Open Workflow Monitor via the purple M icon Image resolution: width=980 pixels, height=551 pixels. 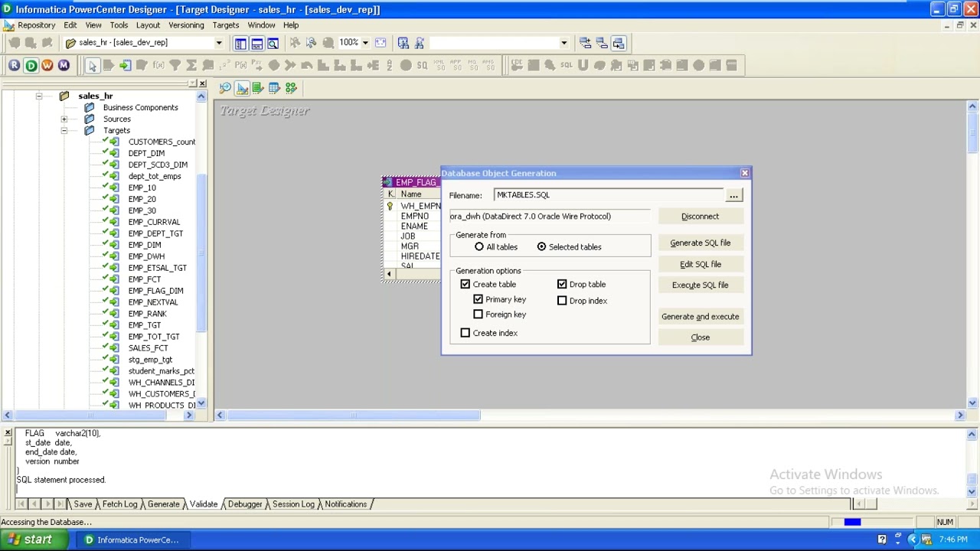pyautogui.click(x=64, y=66)
